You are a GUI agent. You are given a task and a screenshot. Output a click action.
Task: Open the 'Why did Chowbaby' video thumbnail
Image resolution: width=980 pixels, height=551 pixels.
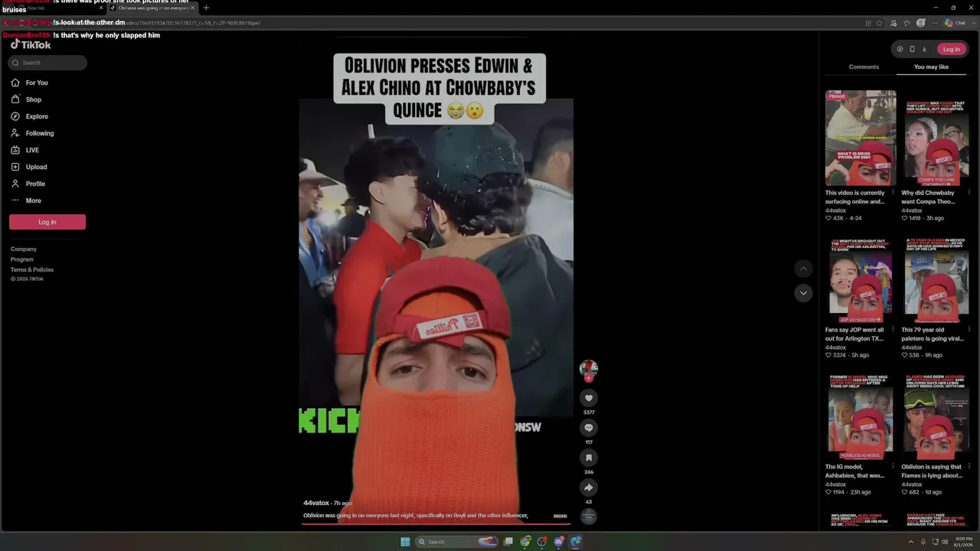936,138
